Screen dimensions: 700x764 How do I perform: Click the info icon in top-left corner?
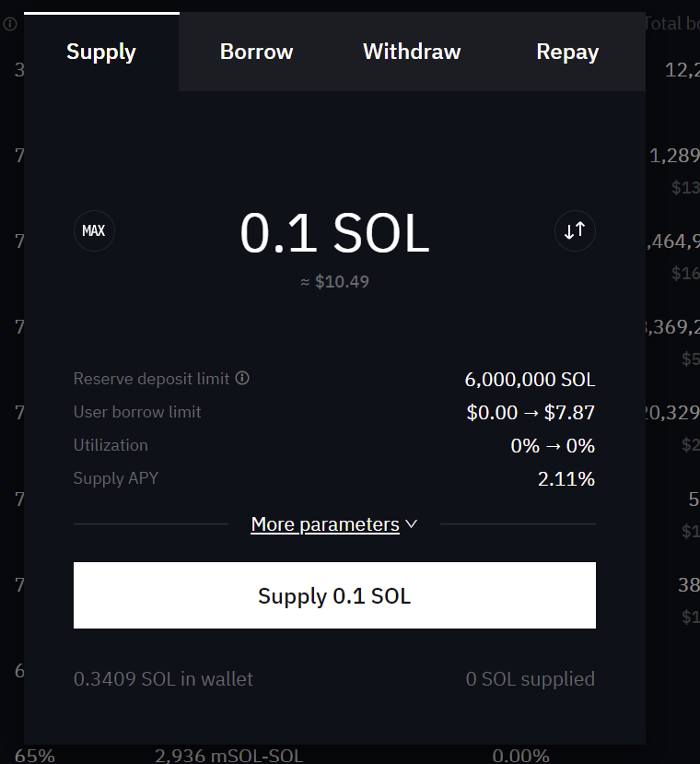(x=10, y=24)
